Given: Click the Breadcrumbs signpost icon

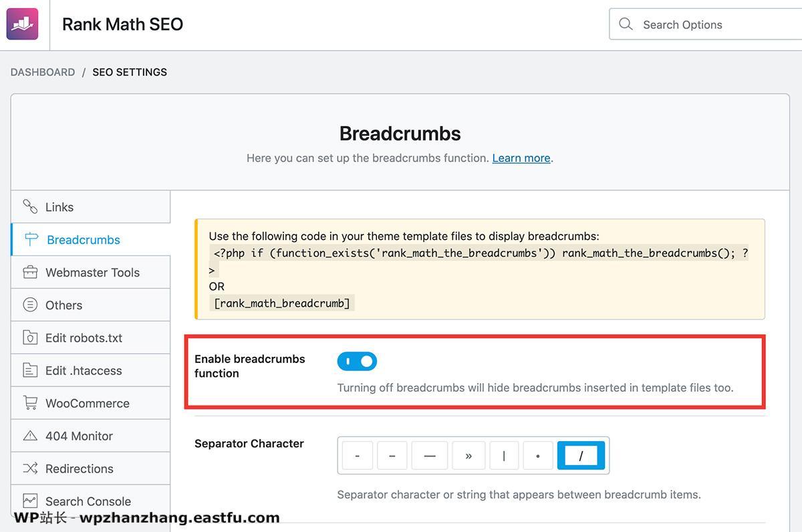Looking at the screenshot, I should (31, 239).
